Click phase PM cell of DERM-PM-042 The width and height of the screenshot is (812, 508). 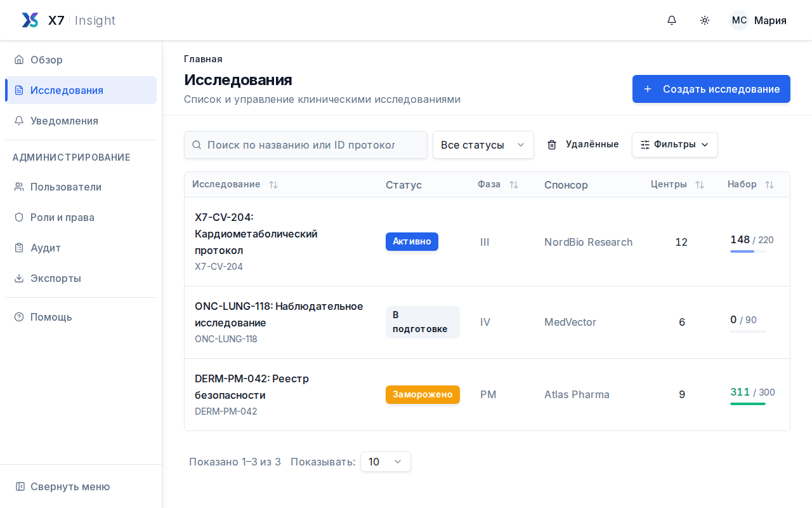(488, 394)
